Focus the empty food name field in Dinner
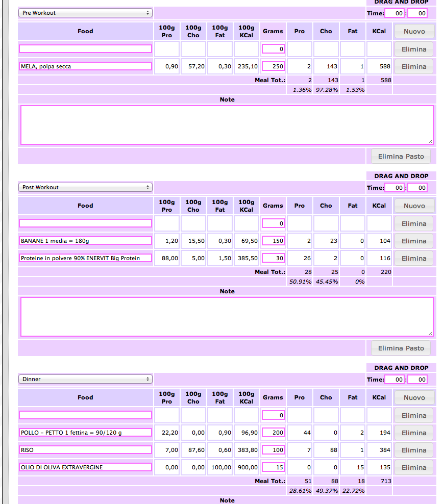Screen dimensions: 444x504 coord(85,415)
